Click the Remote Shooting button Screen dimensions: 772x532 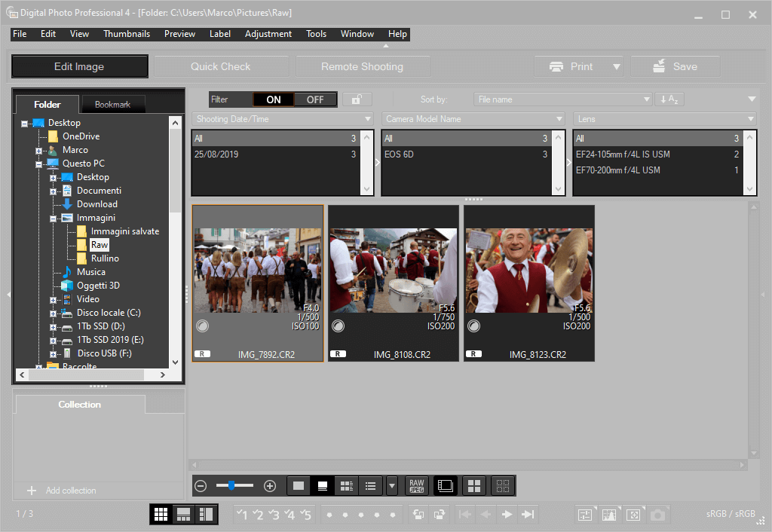tap(363, 66)
